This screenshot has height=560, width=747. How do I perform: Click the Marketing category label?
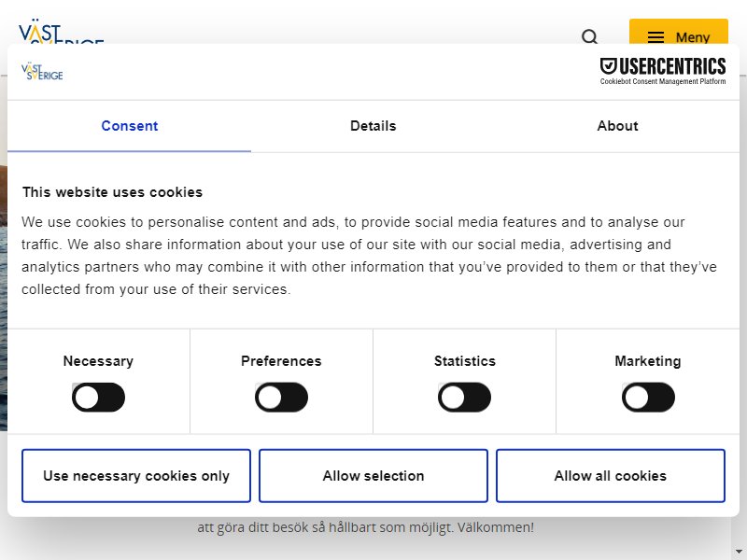point(648,361)
